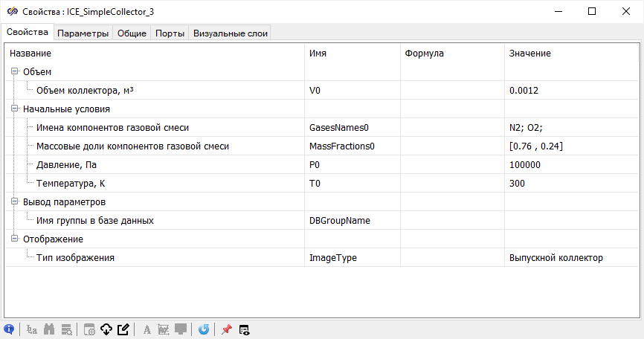This screenshot has width=644, height=339.
Task: Select the pressure value 100000 cell
Action: pyautogui.click(x=524, y=164)
